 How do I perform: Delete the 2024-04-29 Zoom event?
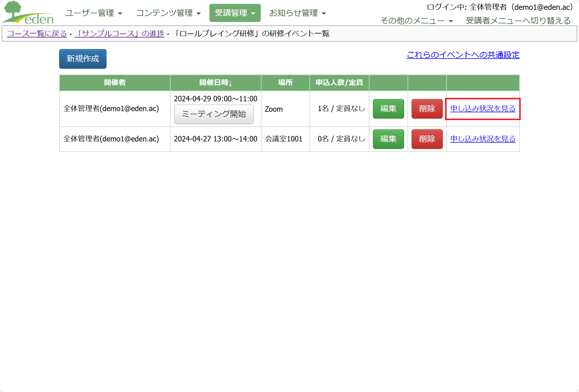pos(427,109)
